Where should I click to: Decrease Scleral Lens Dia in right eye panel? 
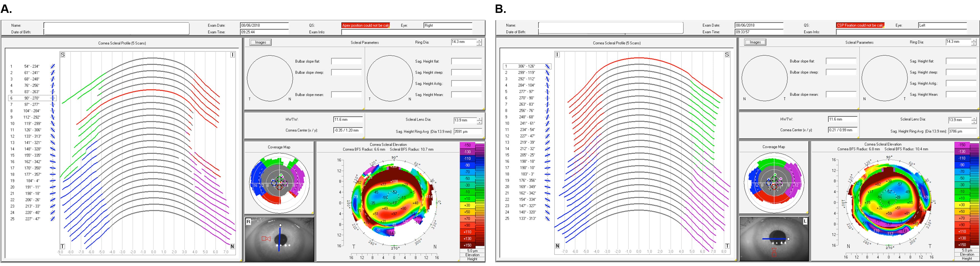click(x=479, y=123)
